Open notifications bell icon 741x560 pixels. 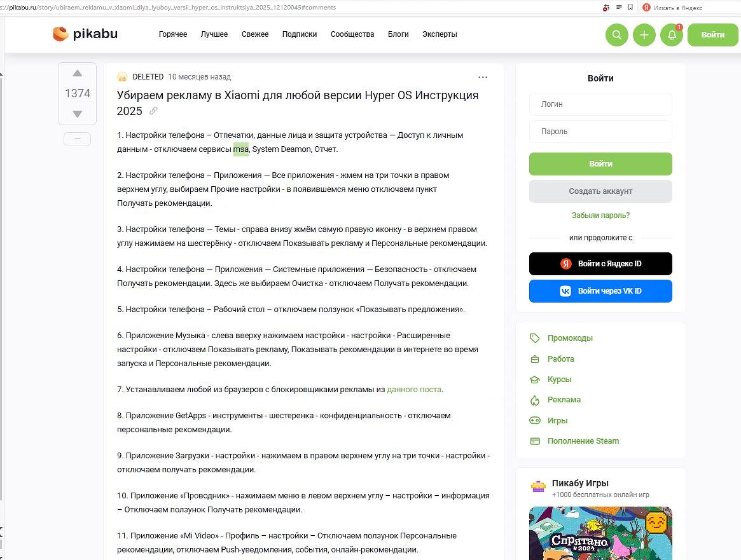pos(672,35)
